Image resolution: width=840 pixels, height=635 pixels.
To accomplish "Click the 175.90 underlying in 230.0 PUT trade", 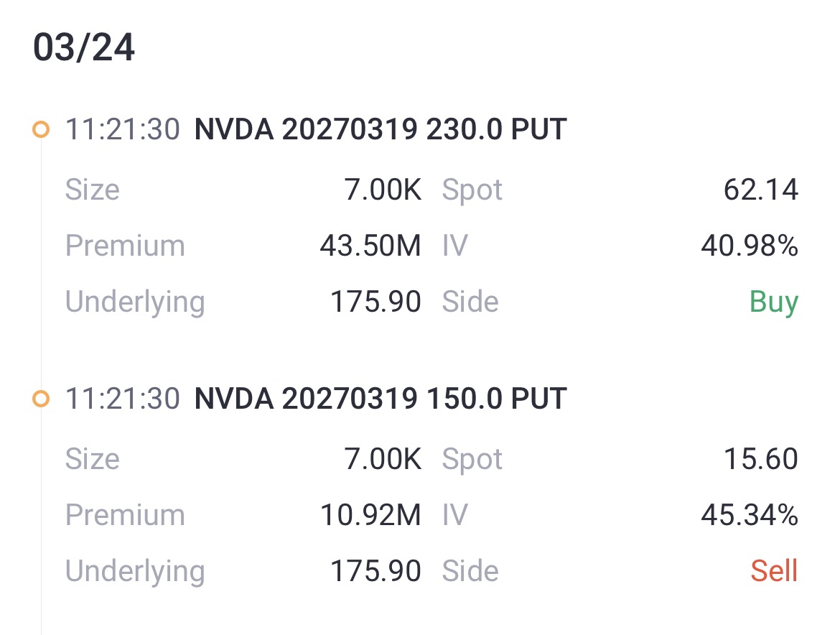I will [x=375, y=302].
